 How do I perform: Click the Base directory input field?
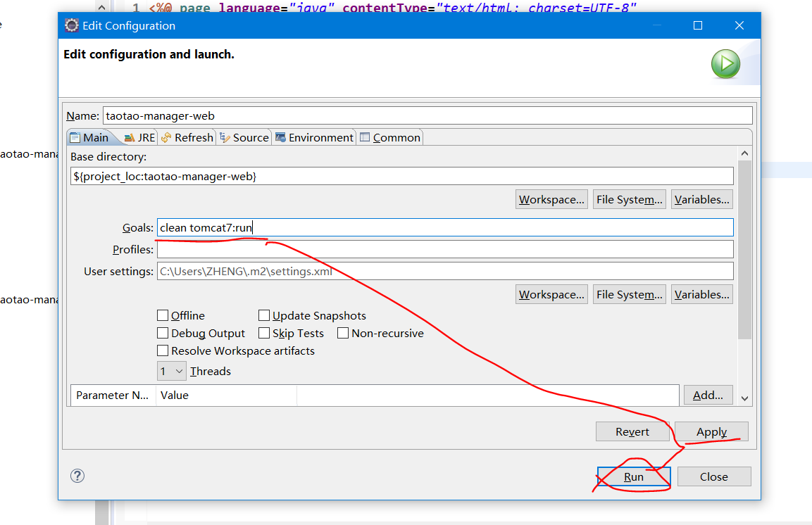tap(402, 176)
